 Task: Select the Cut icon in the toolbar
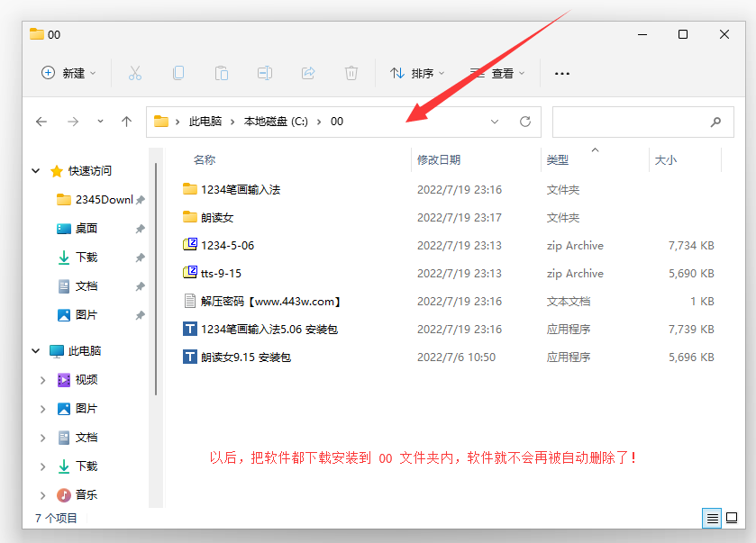[135, 73]
